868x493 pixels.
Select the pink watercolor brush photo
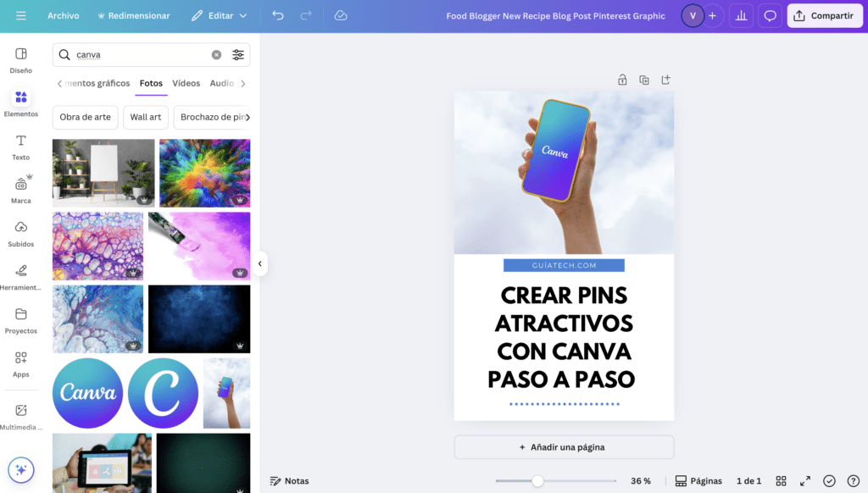[x=199, y=246]
